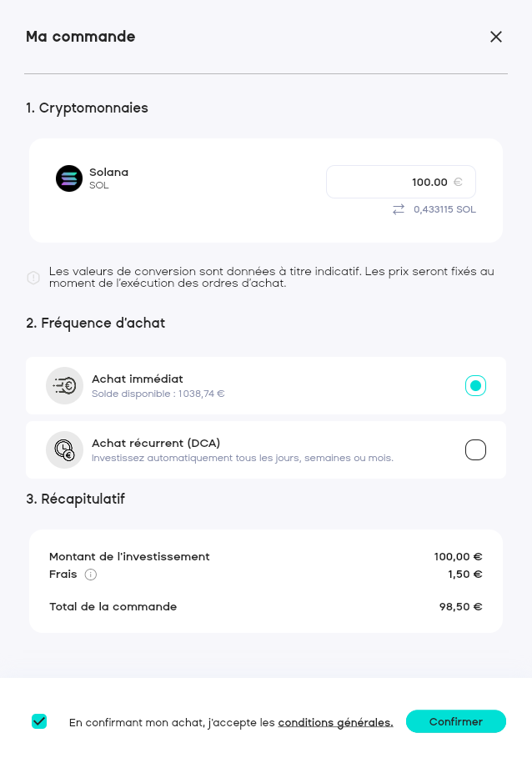Click the 0,433115 SOL converted amount
The image size is (532, 763).
[444, 209]
